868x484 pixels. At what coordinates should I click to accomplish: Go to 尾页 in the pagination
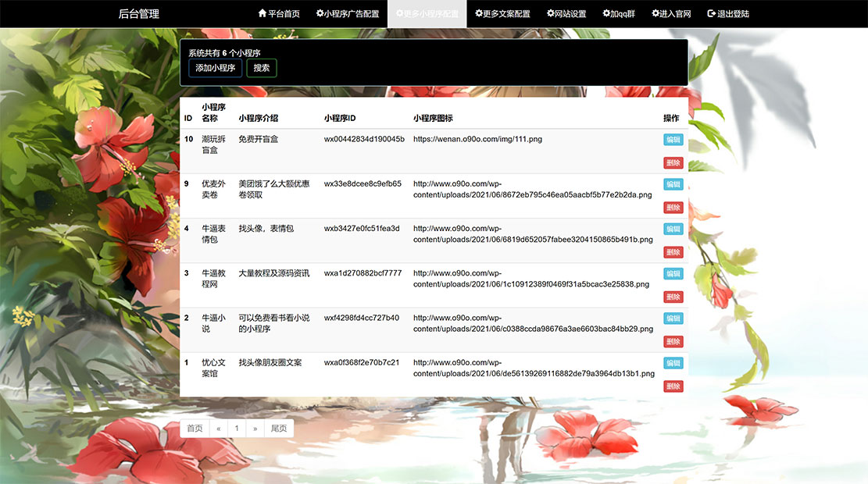pos(279,428)
